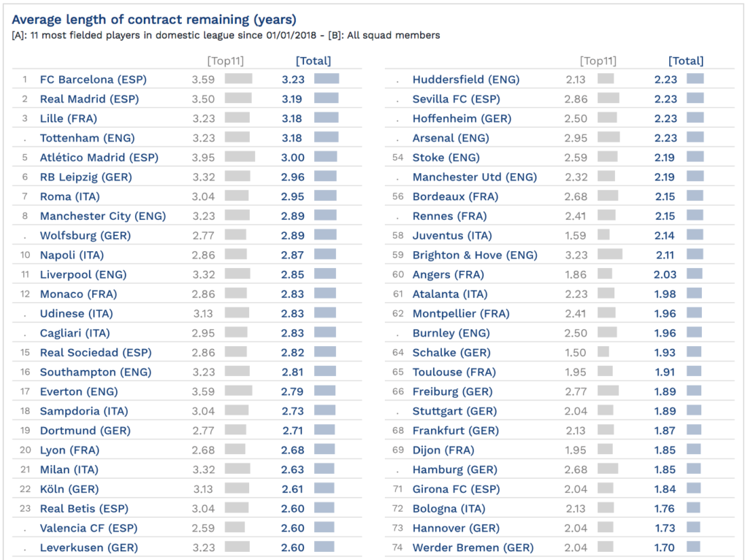
Task: Click Huddersfield (ENG) team name
Action: coord(465,80)
